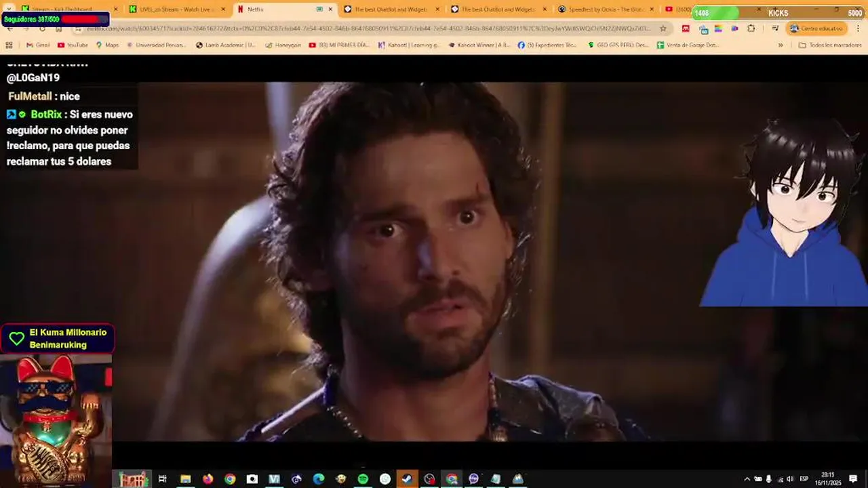Open Task View on the taskbar
This screenshot has height=488, width=868.
163,479
